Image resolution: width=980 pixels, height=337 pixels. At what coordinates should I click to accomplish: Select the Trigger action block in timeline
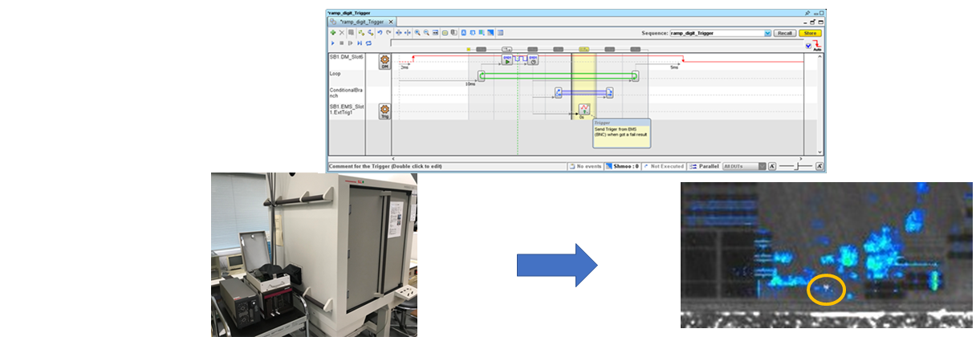[584, 109]
